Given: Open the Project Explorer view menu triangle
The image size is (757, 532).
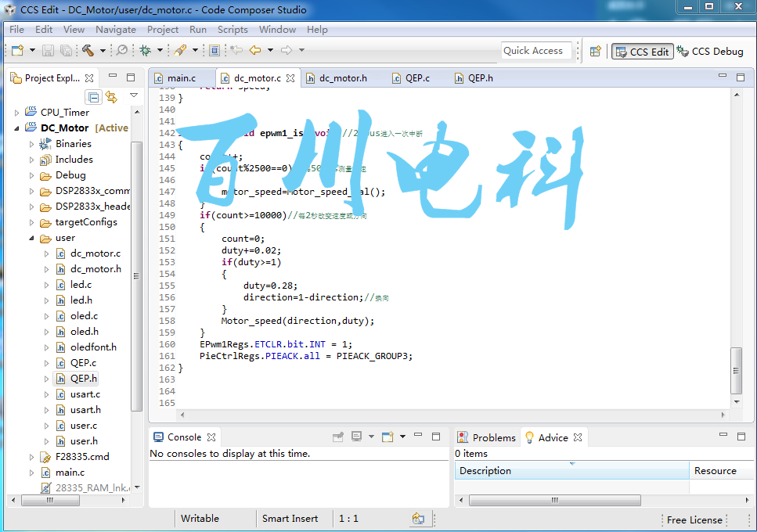Looking at the screenshot, I should (134, 95).
